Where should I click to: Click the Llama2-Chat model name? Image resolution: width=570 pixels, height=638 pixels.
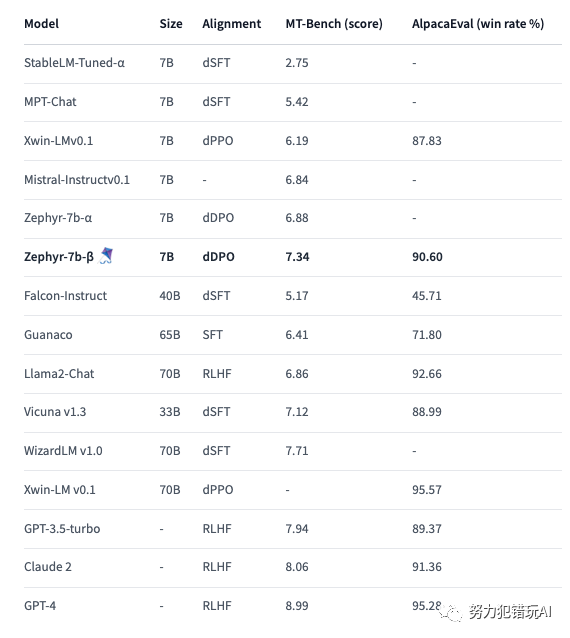[x=59, y=374]
